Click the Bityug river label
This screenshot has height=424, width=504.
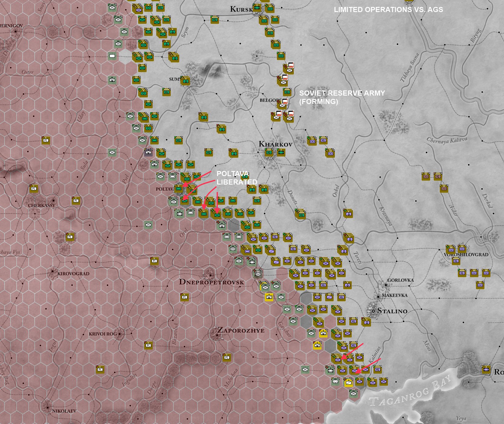pyautogui.click(x=475, y=35)
